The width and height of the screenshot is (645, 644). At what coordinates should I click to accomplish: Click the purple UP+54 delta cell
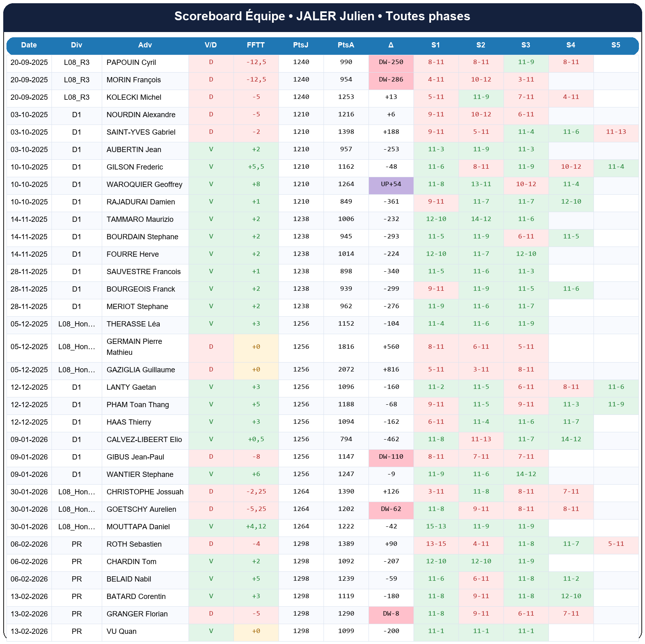[x=391, y=184]
